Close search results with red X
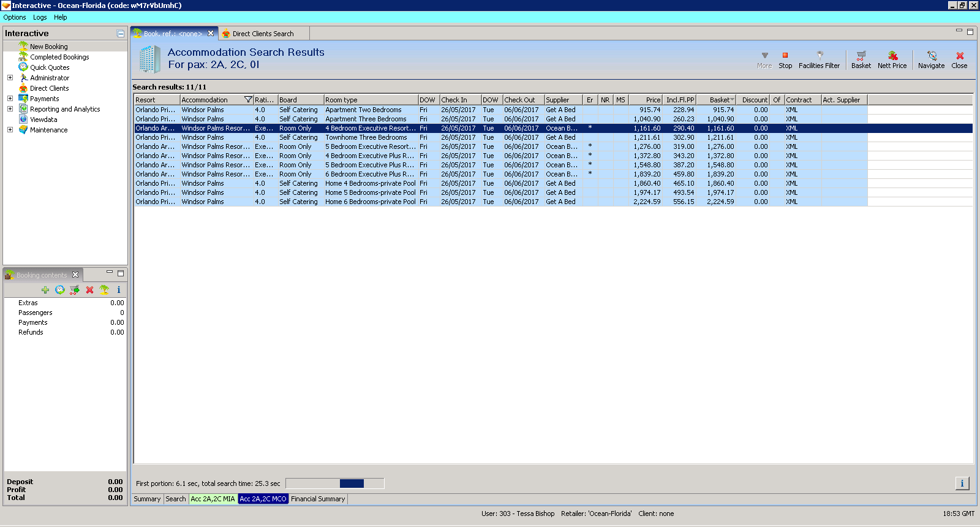Viewport: 980px width, 527px height. (959, 60)
